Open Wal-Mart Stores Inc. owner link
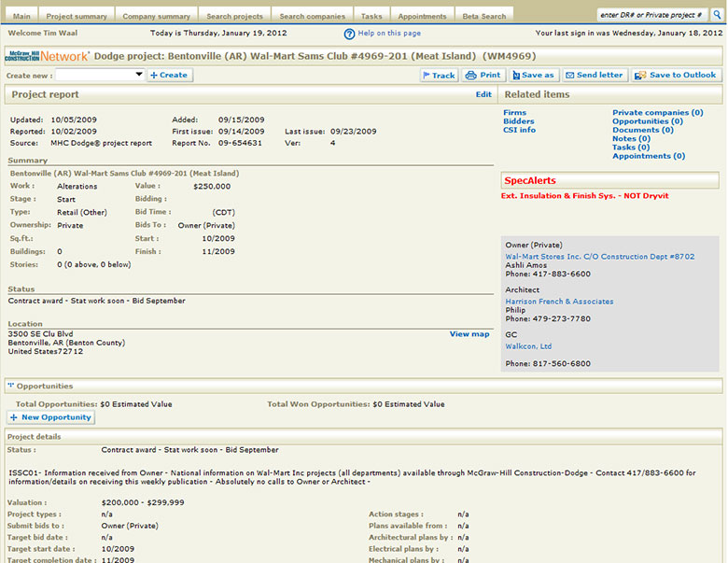This screenshot has width=728, height=563. (x=600, y=257)
